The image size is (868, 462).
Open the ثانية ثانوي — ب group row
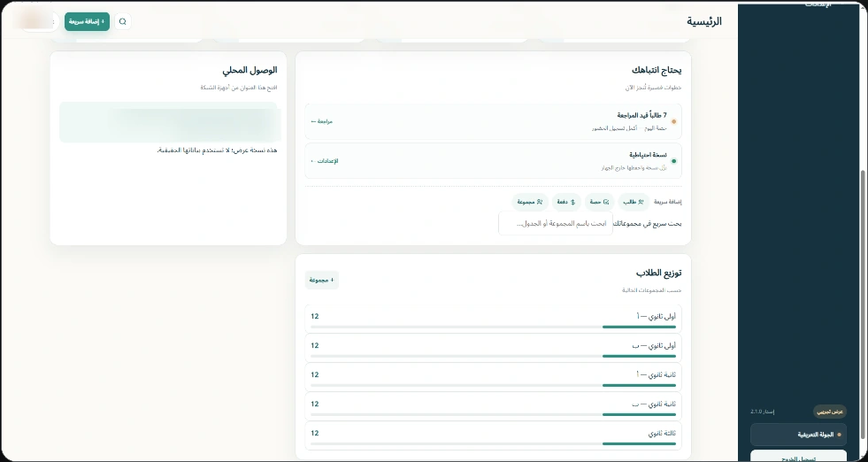click(493, 406)
